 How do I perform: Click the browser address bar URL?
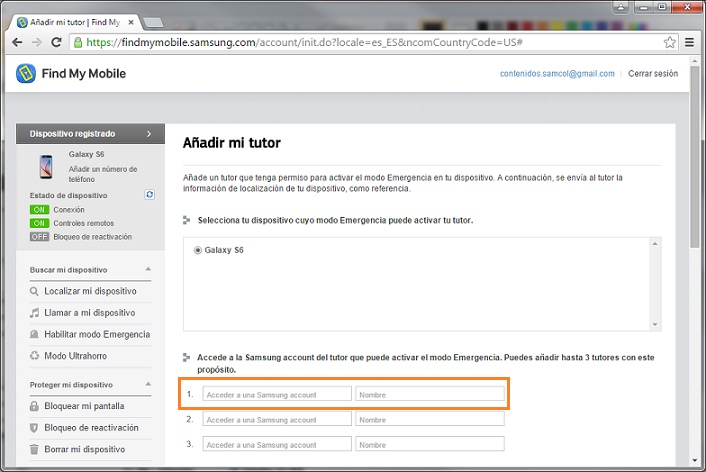304,42
